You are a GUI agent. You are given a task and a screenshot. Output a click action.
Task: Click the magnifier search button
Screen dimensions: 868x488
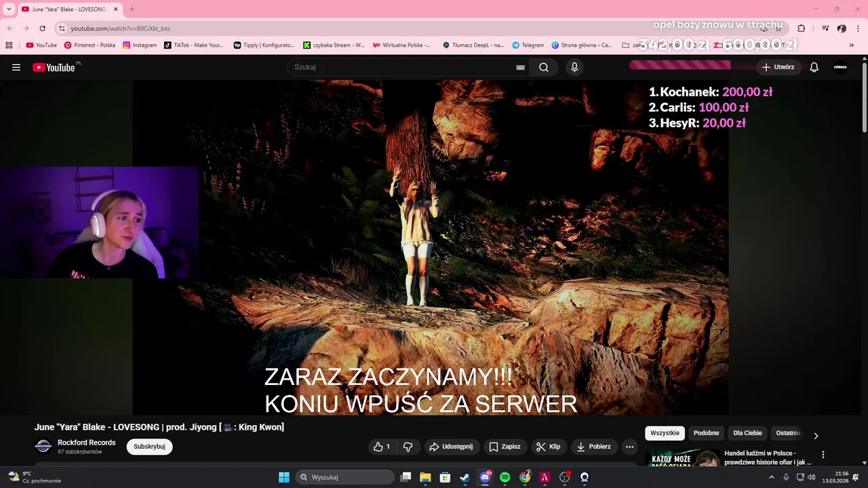tap(544, 67)
